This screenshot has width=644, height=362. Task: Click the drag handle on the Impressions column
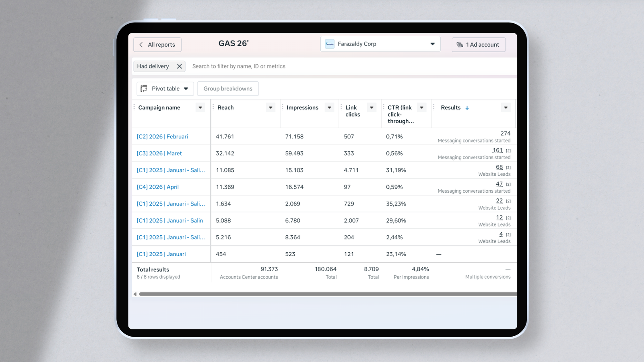pos(283,107)
